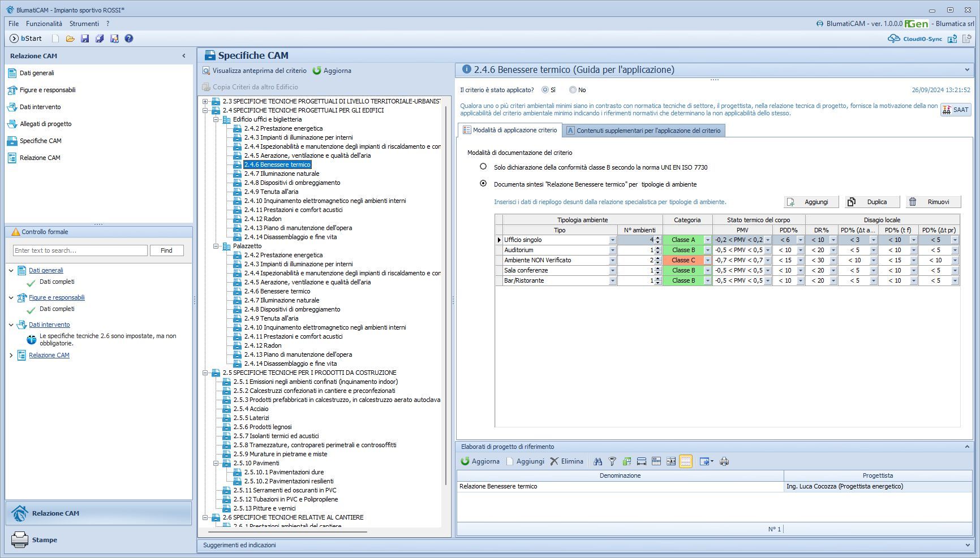
Task: Open the Funzionalità menu
Action: coord(44,24)
